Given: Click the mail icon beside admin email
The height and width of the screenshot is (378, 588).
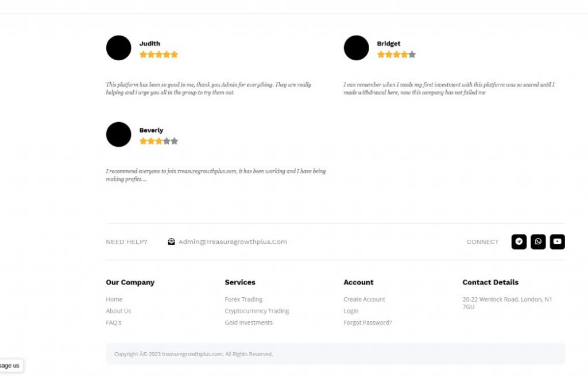Looking at the screenshot, I should coord(171,241).
